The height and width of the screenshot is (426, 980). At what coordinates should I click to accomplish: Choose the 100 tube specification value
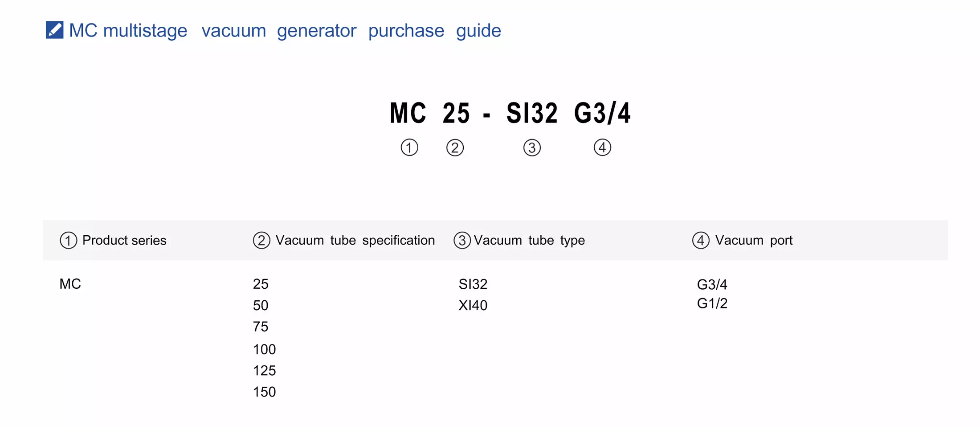click(x=264, y=349)
